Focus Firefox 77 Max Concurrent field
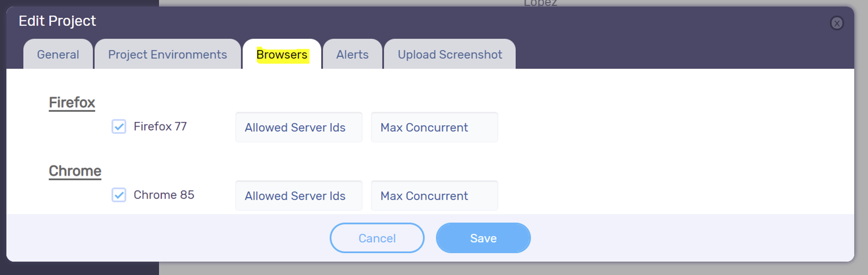The height and width of the screenshot is (275, 868). pyautogui.click(x=434, y=127)
